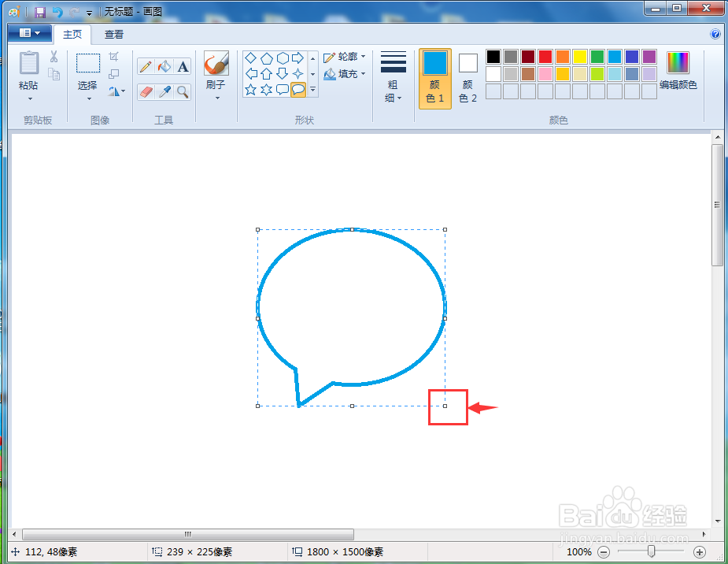This screenshot has height=564, width=728.
Task: Open the Fill (填充) dropdown
Action: (345, 74)
